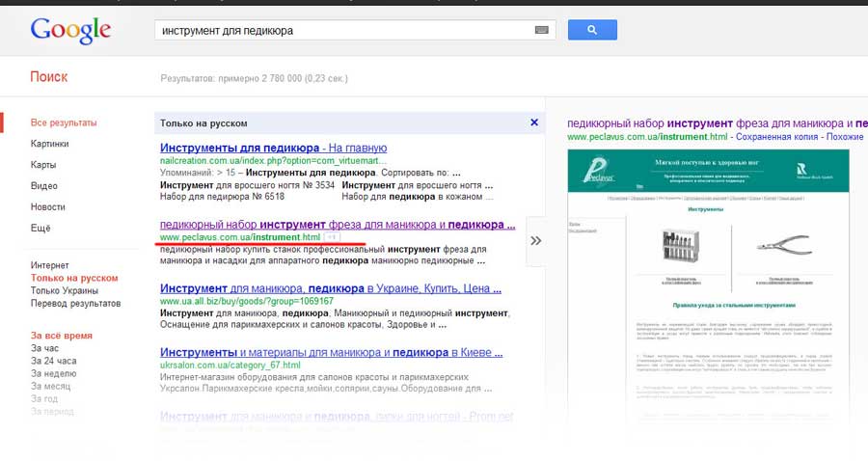
Task: Open the 'На главную' link in first result
Action: (358, 148)
